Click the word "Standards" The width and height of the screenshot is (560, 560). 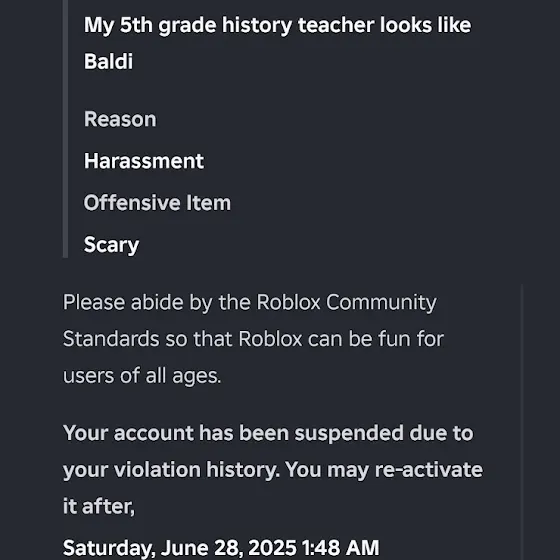point(111,339)
